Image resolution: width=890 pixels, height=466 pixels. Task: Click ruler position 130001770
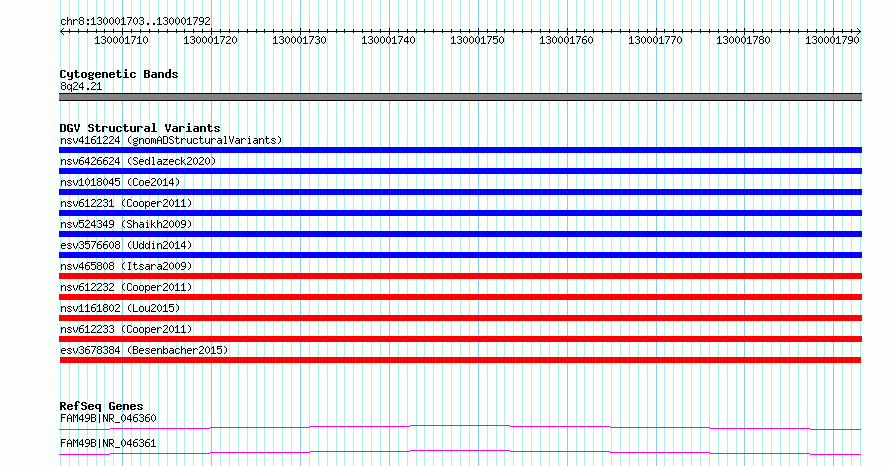tap(655, 40)
